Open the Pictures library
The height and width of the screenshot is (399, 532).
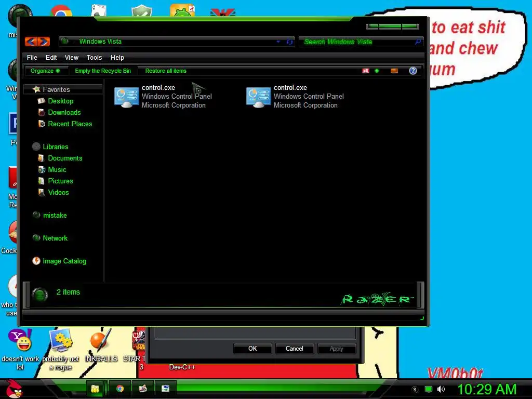click(60, 181)
